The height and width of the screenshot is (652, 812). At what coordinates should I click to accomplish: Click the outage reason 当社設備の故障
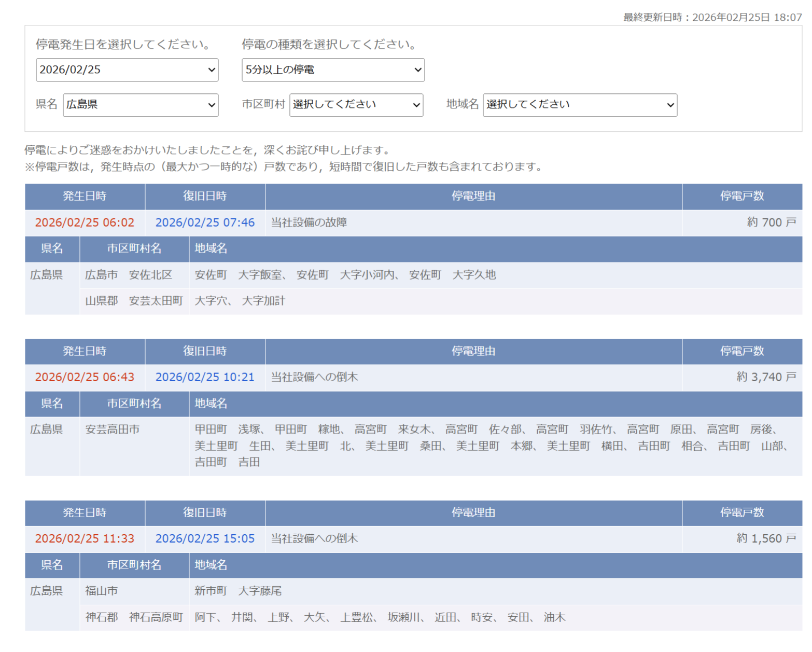tap(309, 223)
